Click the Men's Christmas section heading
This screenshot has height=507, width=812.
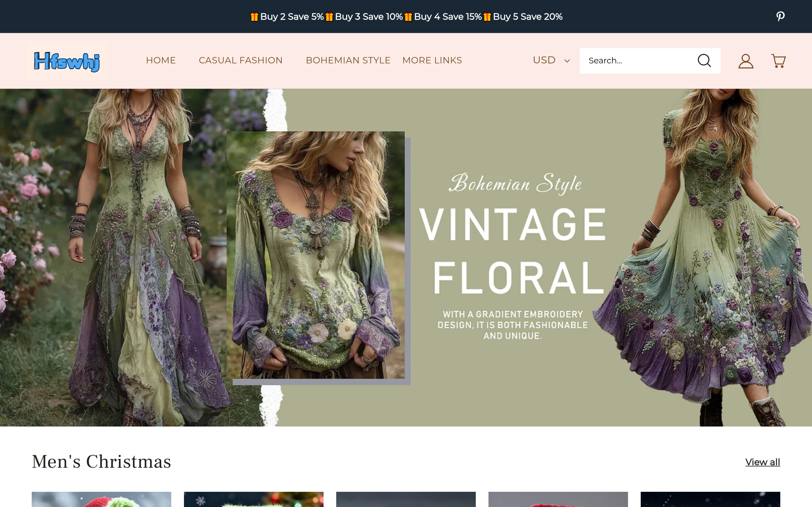point(101,461)
